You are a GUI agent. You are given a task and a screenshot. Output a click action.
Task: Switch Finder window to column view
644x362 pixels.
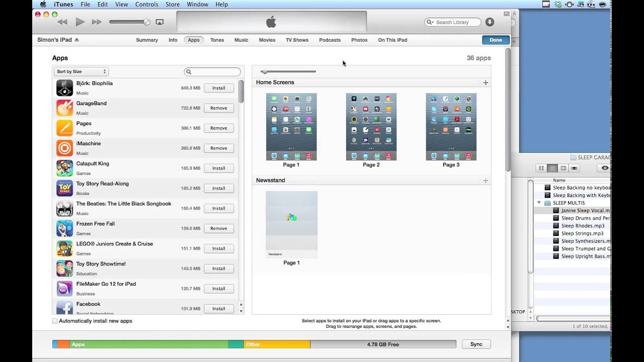tap(563, 168)
